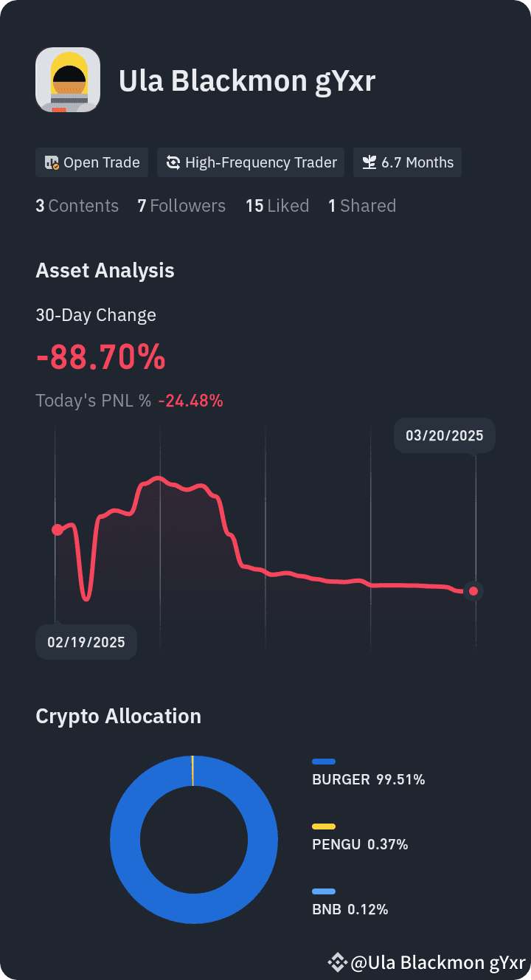Open the 3 Contents stat
531x980 pixels.
tap(77, 206)
